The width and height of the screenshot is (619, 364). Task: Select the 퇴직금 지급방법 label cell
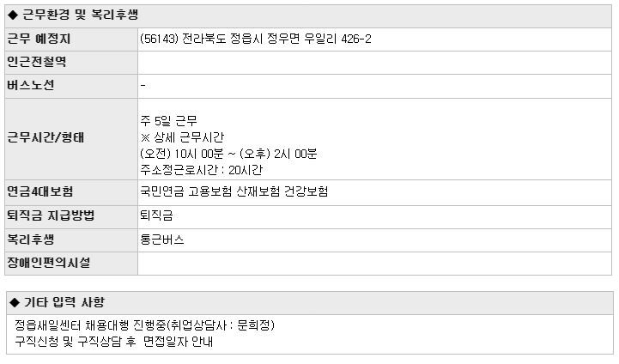[71, 216]
